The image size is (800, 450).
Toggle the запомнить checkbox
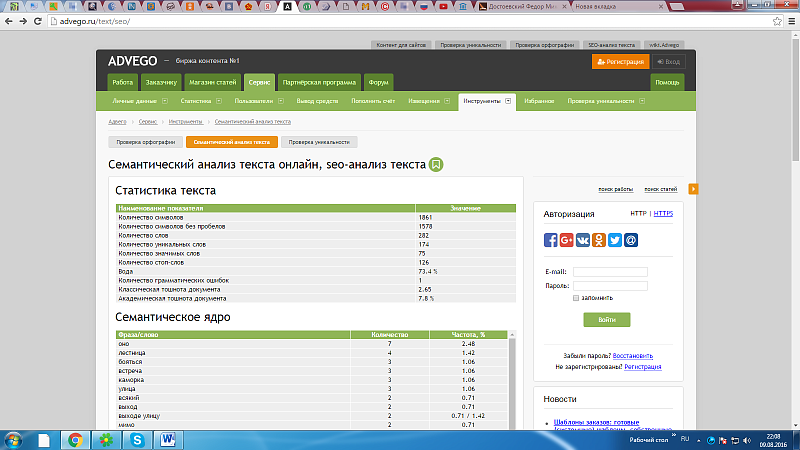pyautogui.click(x=576, y=298)
